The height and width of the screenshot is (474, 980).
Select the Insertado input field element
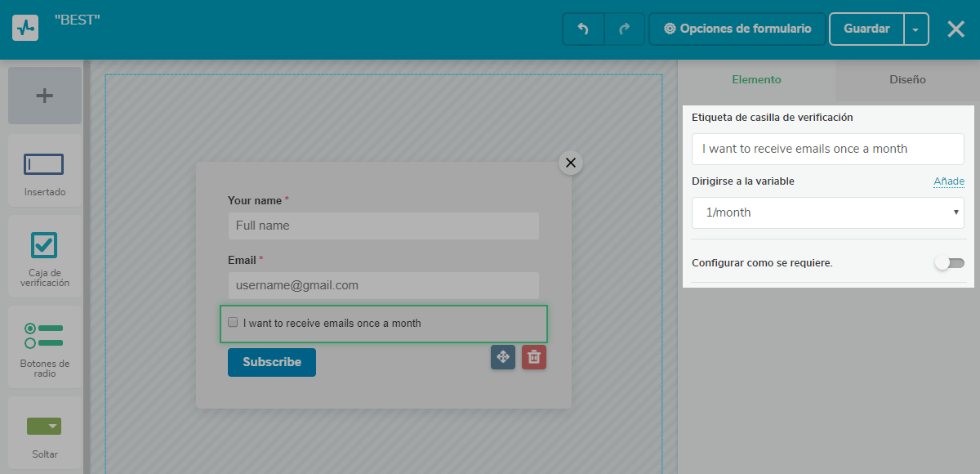pos(45,172)
